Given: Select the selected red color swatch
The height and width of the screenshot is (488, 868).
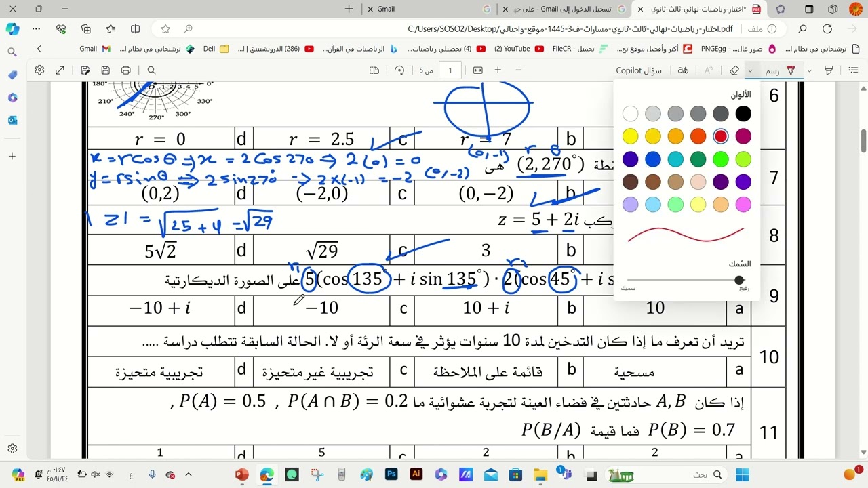Looking at the screenshot, I should click(721, 137).
